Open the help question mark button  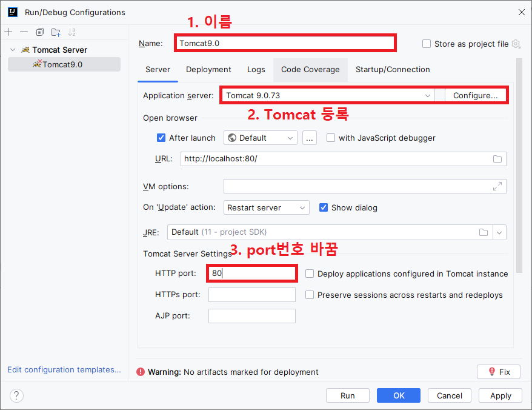16,395
